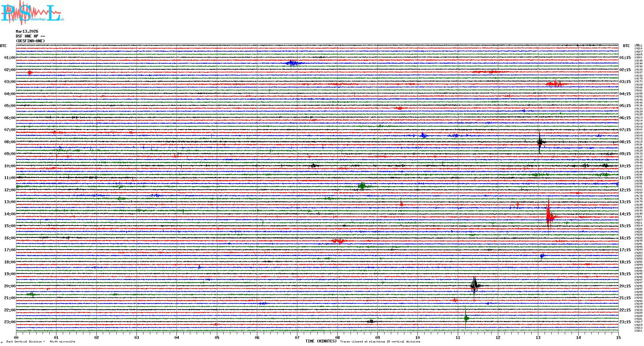Select the 20:00 hour label on left
Viewport: 644px width, 346px height.
(10, 286)
